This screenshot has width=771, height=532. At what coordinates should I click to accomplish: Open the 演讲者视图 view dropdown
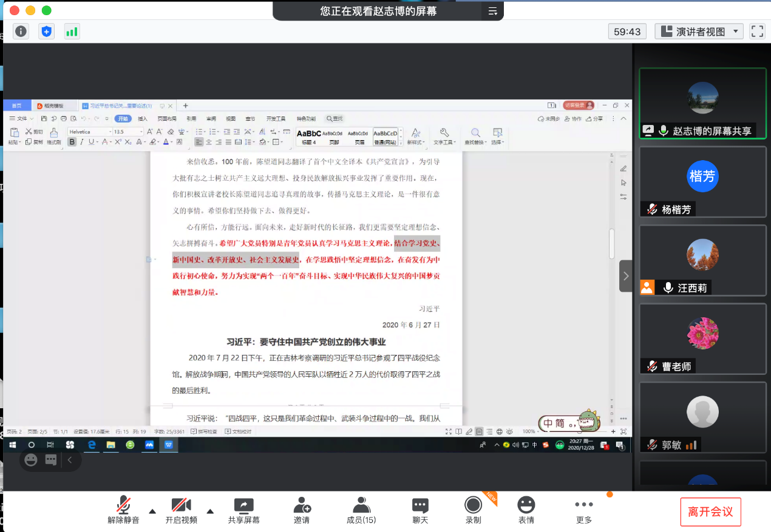(699, 32)
